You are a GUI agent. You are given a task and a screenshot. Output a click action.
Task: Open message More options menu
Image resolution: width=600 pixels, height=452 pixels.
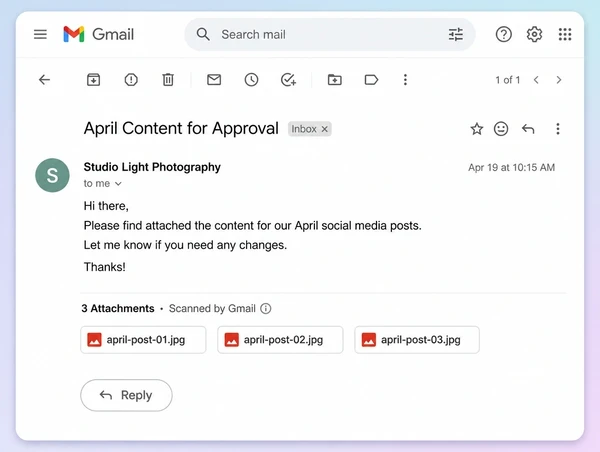click(x=558, y=129)
